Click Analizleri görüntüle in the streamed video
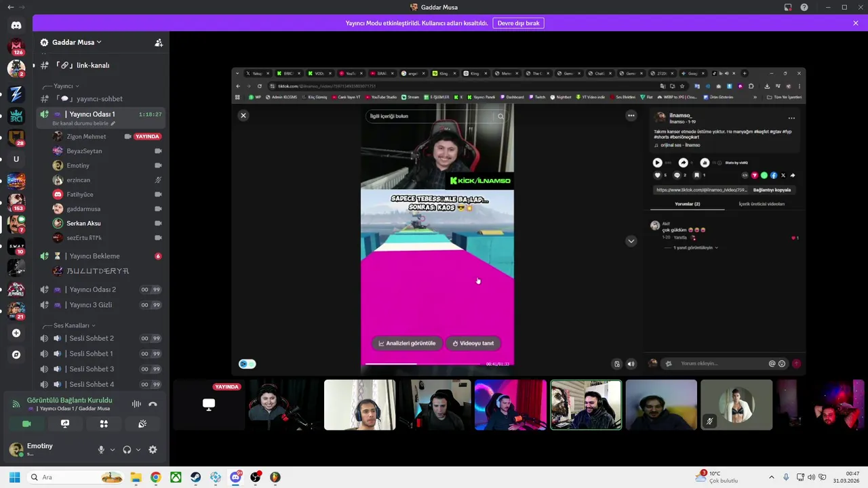Image resolution: width=868 pixels, height=488 pixels. click(407, 343)
